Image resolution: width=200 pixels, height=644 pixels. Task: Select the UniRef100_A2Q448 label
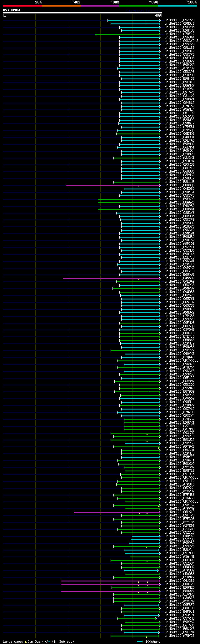(x=179, y=357)
